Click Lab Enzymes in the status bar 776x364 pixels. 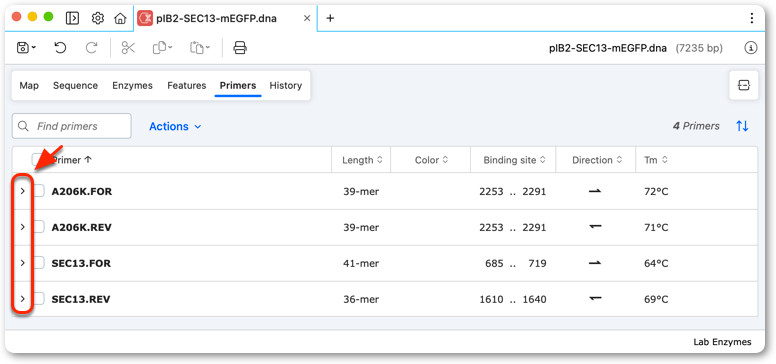pyautogui.click(x=722, y=342)
